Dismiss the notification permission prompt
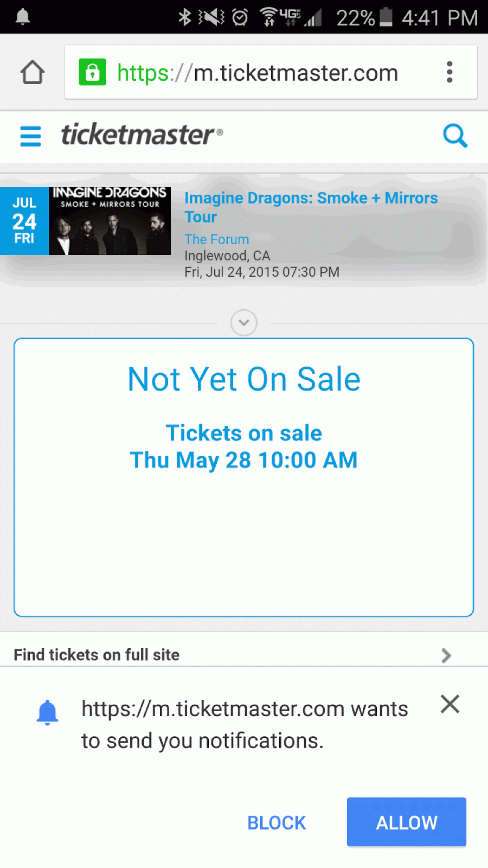Image resolution: width=488 pixels, height=868 pixels. (450, 704)
